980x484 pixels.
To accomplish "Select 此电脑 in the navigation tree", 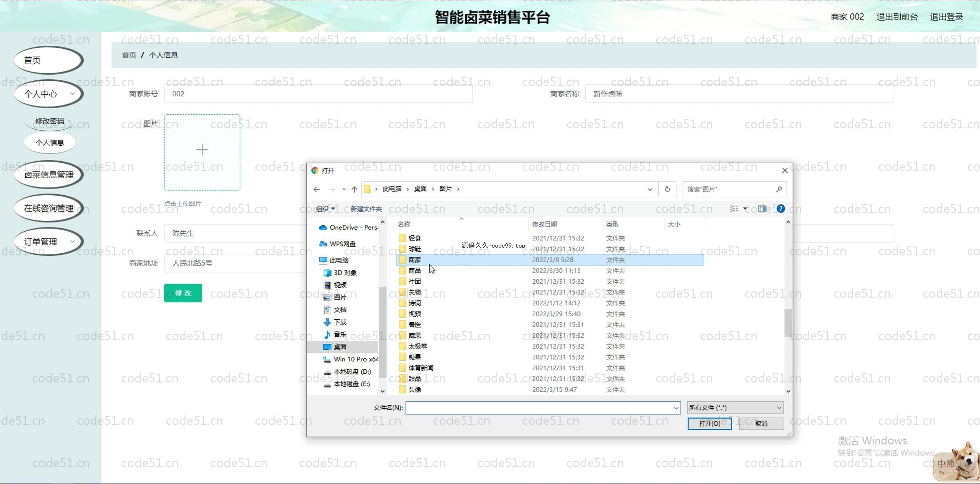I will 334,260.
